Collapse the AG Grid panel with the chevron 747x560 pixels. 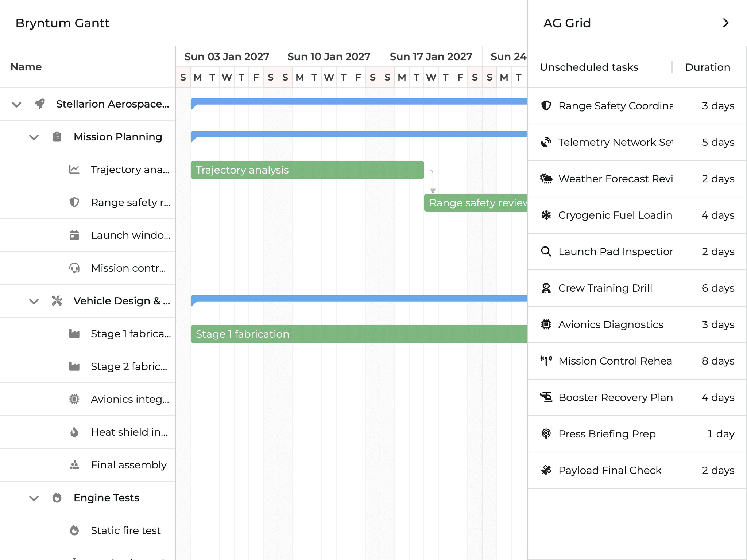(x=726, y=23)
